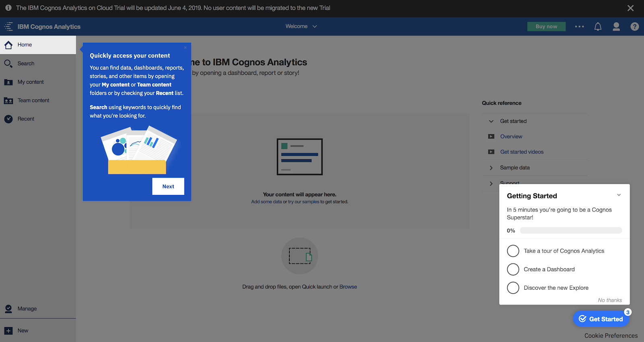Click the Manage icon in sidebar

pos(8,309)
